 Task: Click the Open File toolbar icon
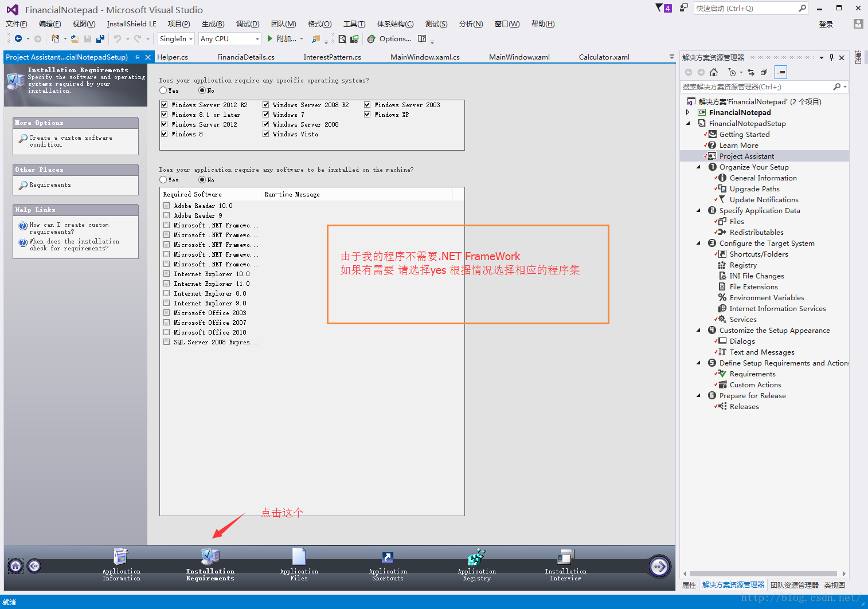click(75, 39)
